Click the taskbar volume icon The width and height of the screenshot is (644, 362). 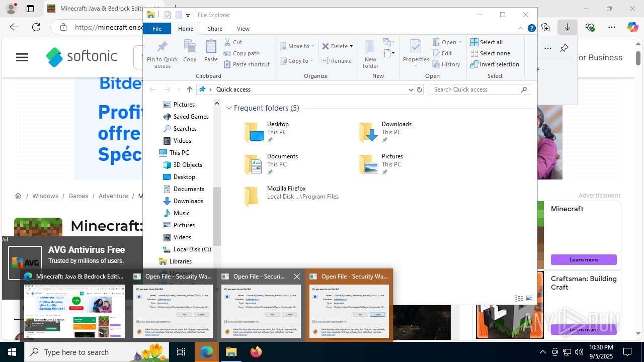pyautogui.click(x=579, y=352)
